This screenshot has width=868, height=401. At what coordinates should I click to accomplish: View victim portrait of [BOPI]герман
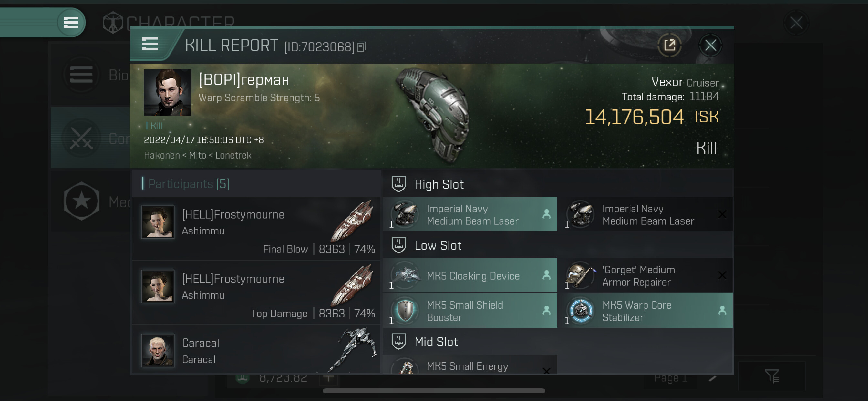tap(168, 93)
